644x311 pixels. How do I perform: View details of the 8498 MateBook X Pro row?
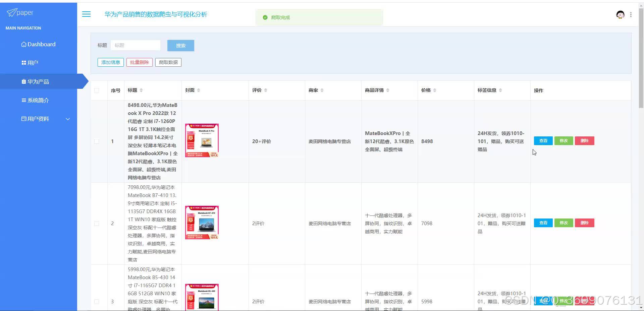[543, 141]
